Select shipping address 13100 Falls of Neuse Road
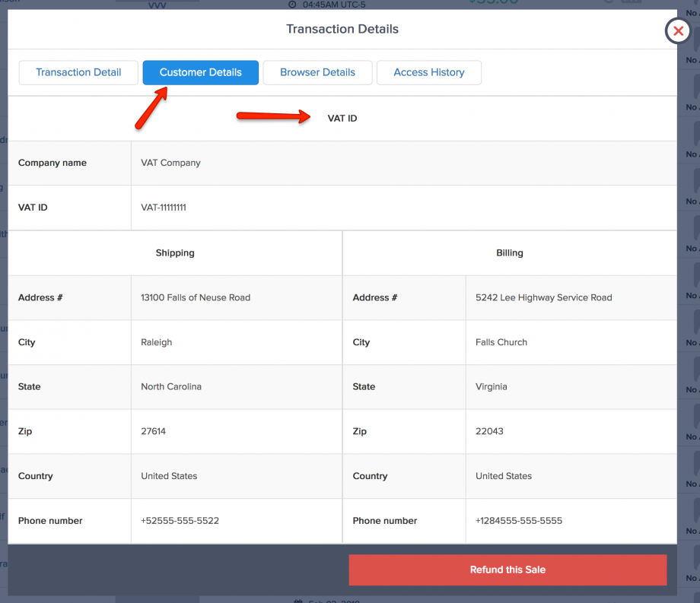 (x=196, y=297)
